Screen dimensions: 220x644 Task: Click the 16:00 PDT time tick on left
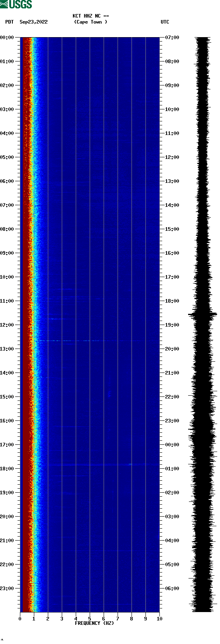[7, 421]
